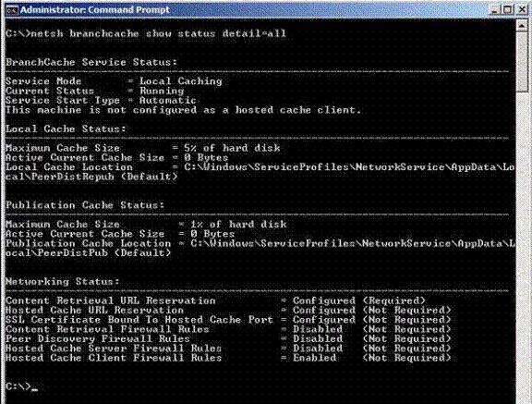Image resolution: width=532 pixels, height=404 pixels.
Task: Click the Networking Status heading
Action: coord(63,281)
